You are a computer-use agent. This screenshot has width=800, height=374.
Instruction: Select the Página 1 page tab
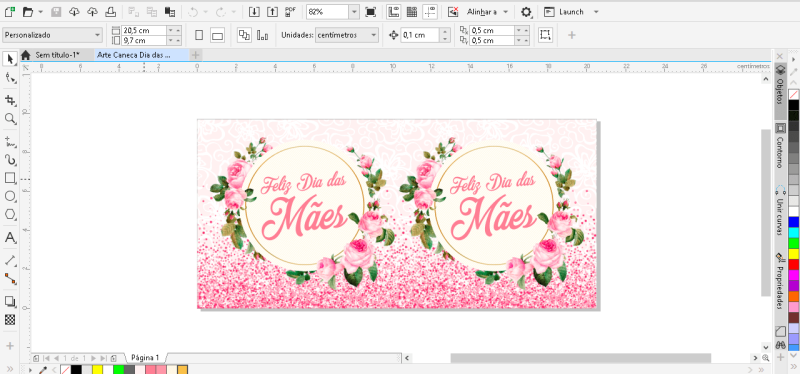point(145,358)
